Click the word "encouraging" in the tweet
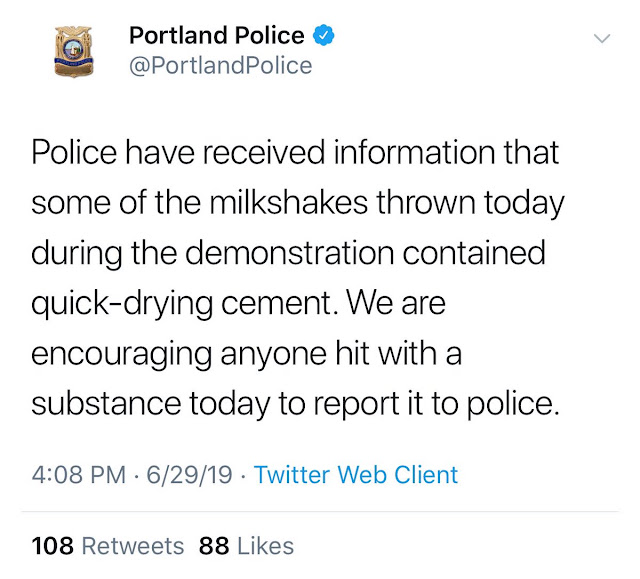 121,355
